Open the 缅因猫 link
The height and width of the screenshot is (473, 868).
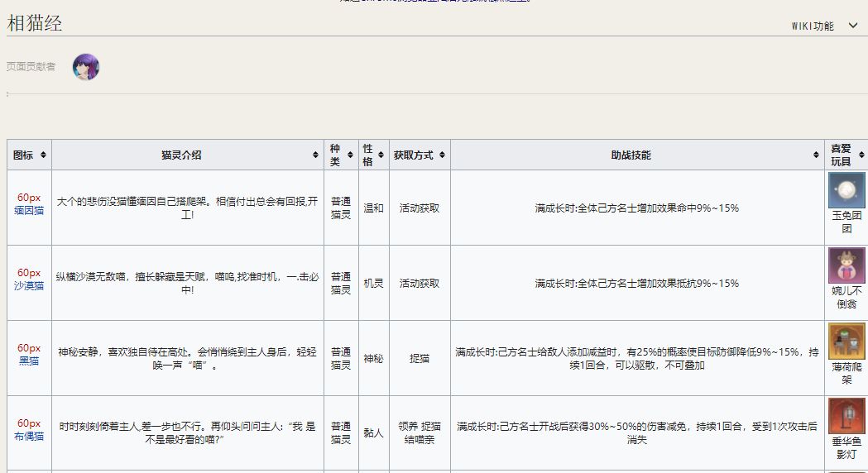[x=29, y=211]
